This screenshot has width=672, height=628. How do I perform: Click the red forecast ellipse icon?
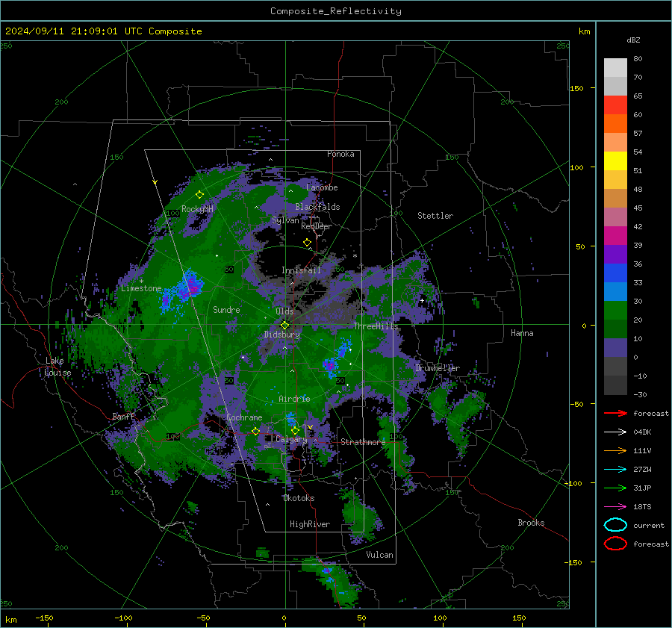[615, 544]
